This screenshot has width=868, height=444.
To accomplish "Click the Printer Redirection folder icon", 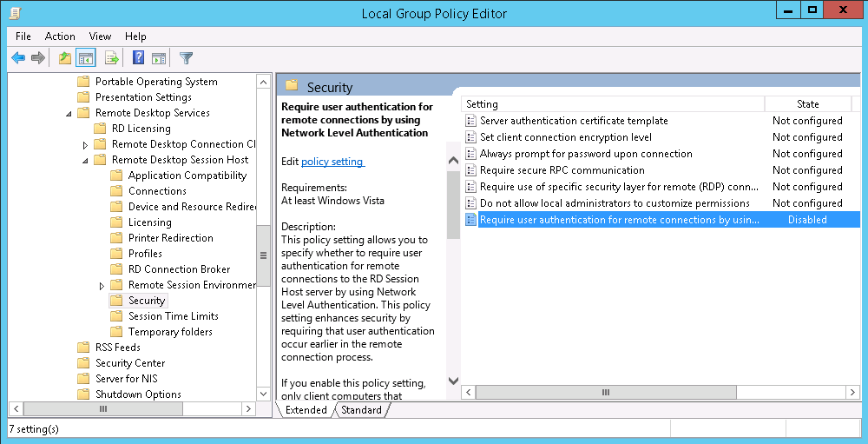I will pyautogui.click(x=116, y=238).
